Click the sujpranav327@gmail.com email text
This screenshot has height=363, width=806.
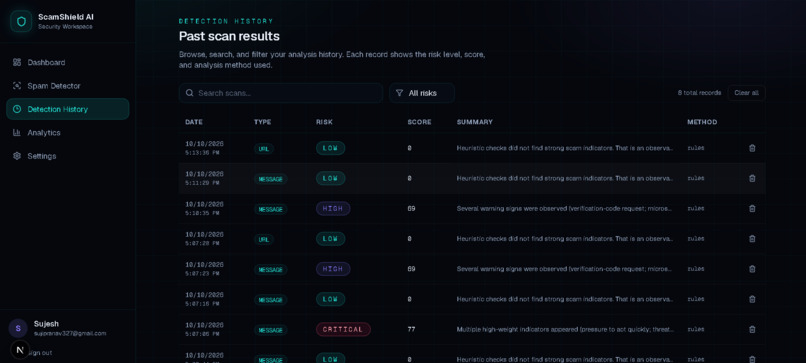tap(70, 334)
